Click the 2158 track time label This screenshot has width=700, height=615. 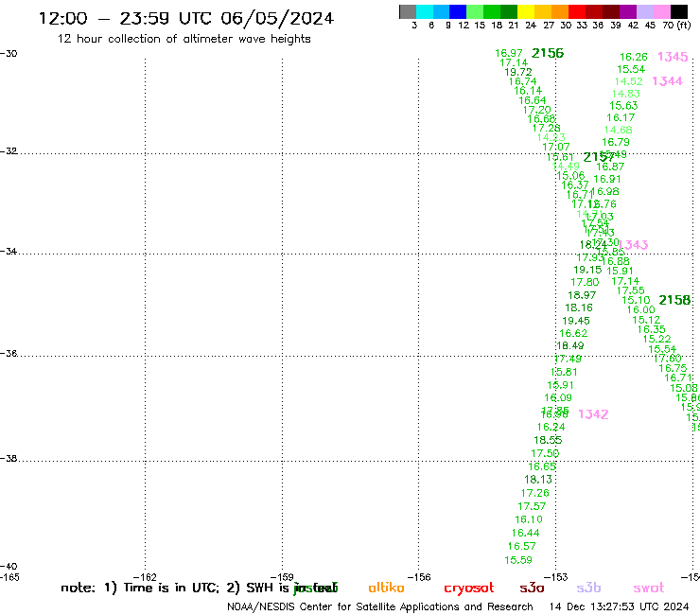(674, 300)
